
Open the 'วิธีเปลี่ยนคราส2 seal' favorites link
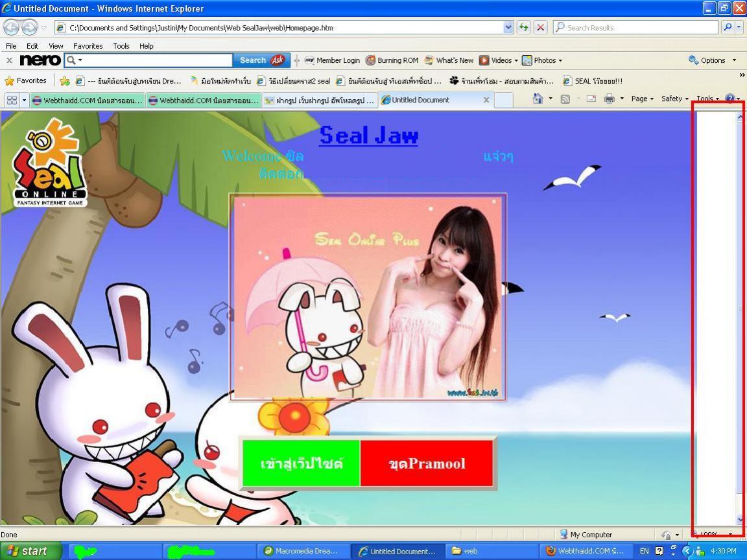click(x=294, y=80)
